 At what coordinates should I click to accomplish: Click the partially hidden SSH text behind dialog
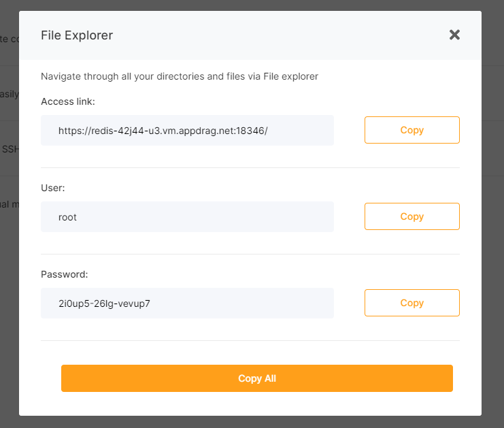pos(10,148)
